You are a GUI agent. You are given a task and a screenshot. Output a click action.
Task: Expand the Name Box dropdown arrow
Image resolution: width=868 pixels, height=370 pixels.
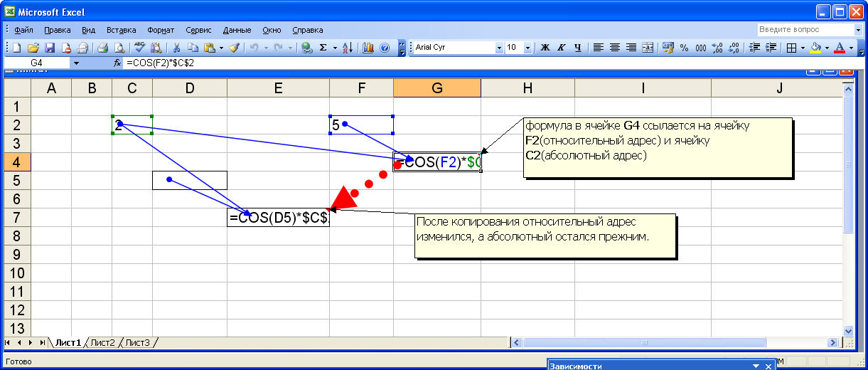[x=76, y=63]
